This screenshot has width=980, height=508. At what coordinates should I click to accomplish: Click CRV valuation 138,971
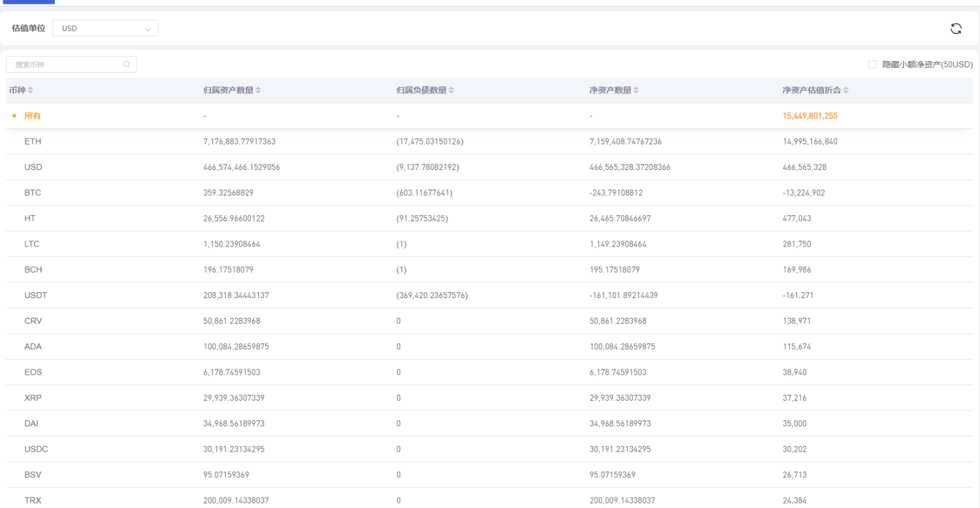(x=796, y=321)
